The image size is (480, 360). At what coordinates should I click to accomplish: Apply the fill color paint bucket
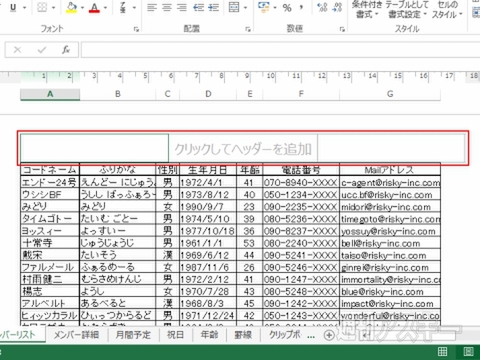pyautogui.click(x=71, y=7)
